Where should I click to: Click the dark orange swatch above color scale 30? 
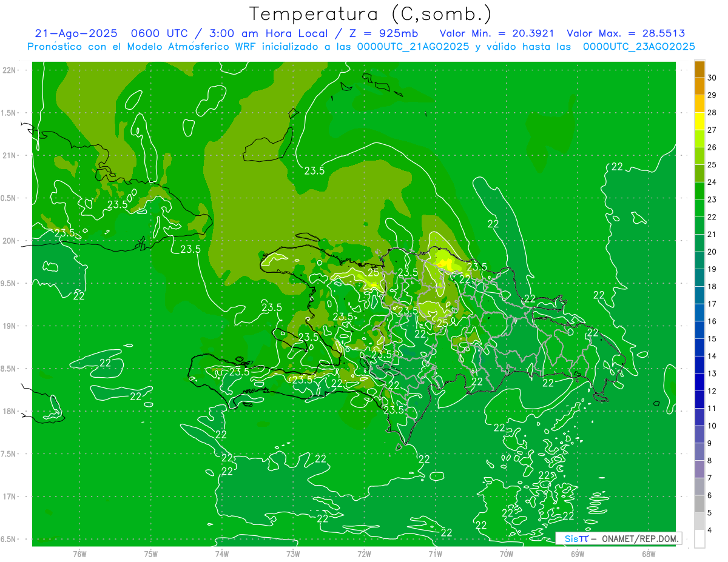click(699, 69)
